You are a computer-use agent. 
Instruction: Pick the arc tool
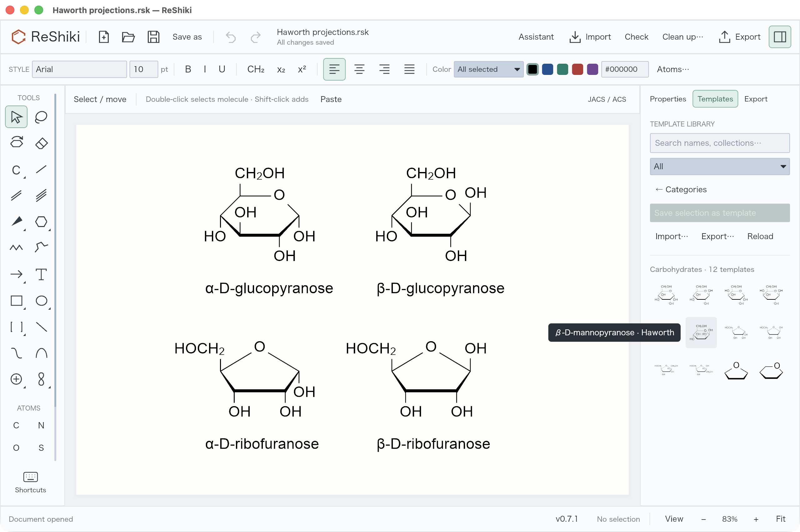click(41, 353)
